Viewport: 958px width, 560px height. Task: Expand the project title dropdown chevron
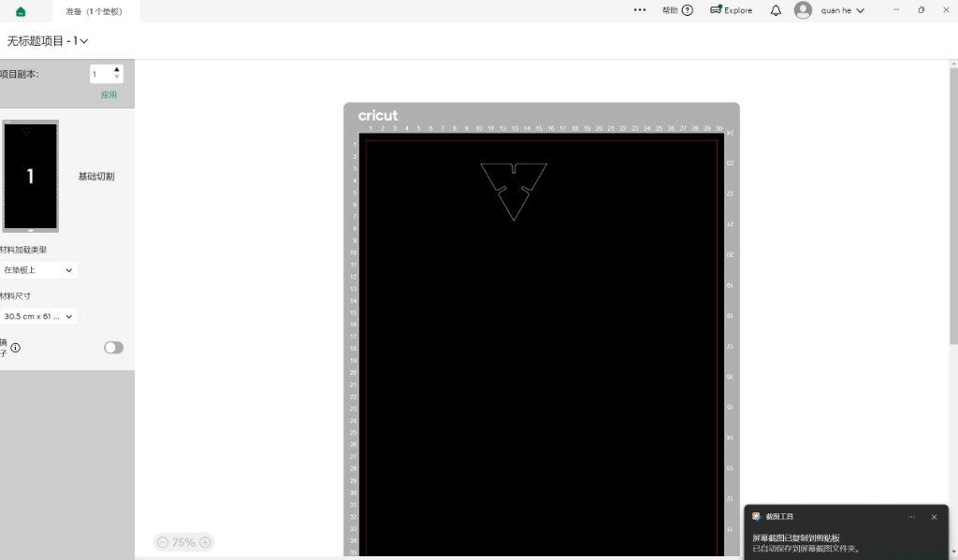[x=83, y=41]
